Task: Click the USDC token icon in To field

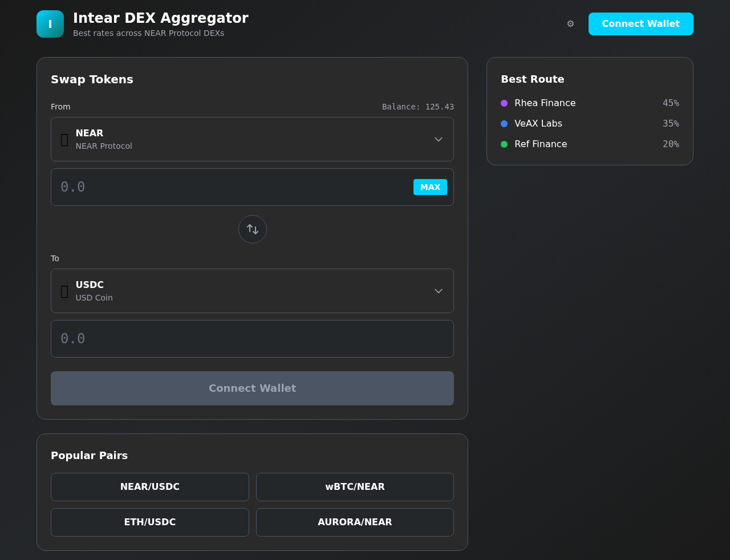Action: coord(64,291)
